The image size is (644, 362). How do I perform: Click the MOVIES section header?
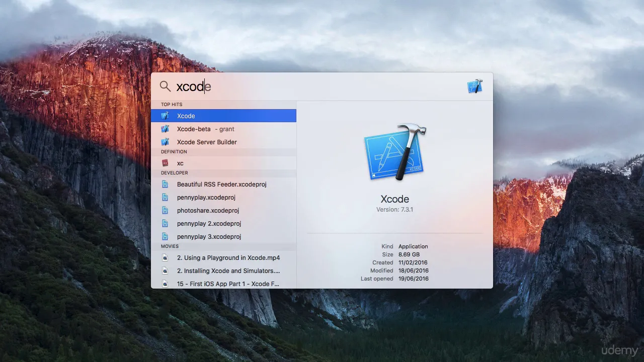170,246
